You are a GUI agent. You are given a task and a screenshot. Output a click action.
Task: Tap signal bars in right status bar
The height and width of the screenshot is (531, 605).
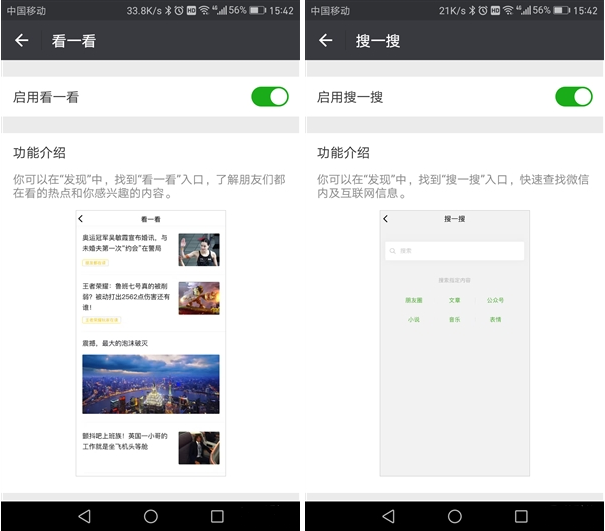[524, 10]
